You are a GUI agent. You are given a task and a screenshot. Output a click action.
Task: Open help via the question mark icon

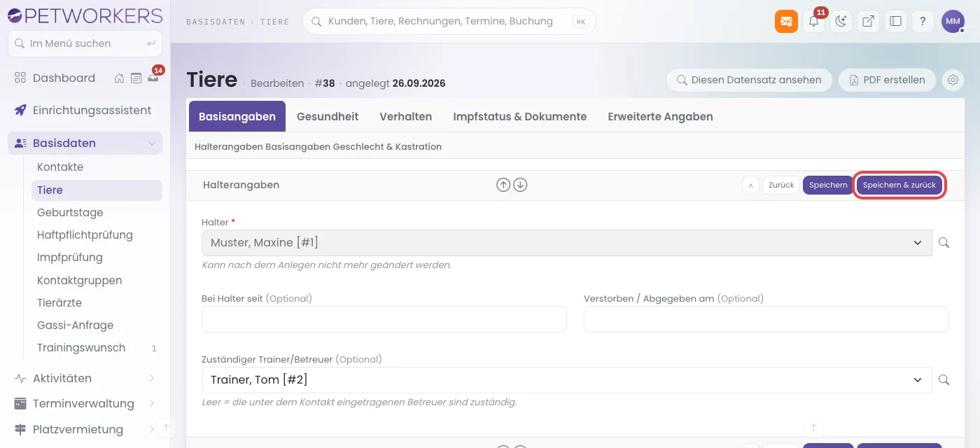pyautogui.click(x=923, y=21)
